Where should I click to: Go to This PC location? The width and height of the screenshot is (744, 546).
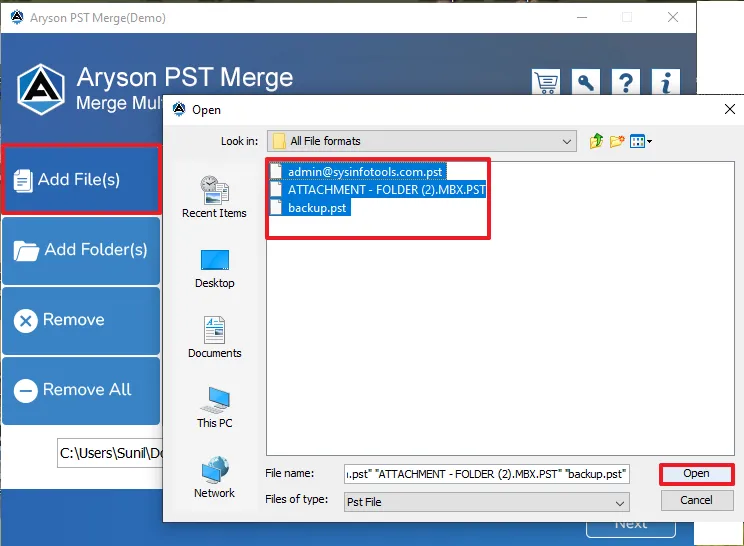214,407
